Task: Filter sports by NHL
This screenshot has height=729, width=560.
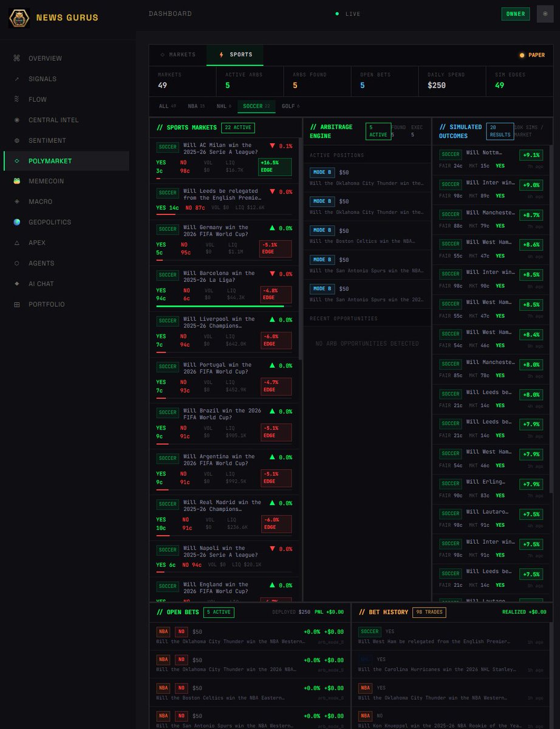Action: (224, 106)
